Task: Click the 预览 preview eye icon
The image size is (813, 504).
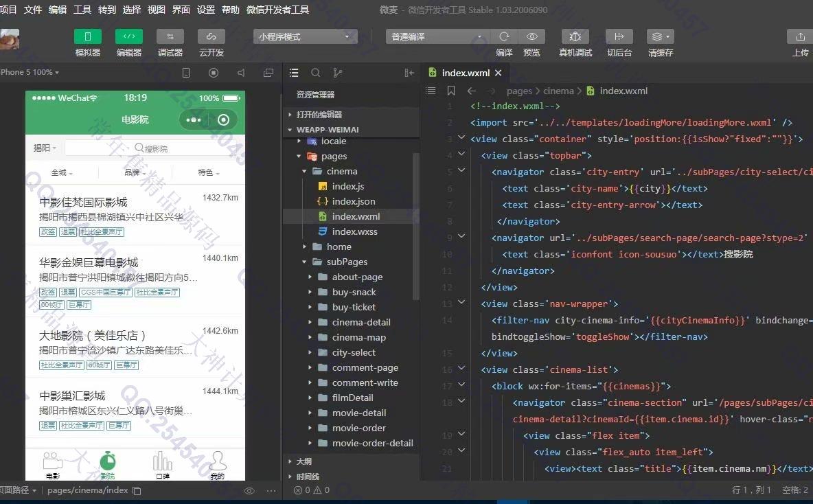Action: pos(531,36)
